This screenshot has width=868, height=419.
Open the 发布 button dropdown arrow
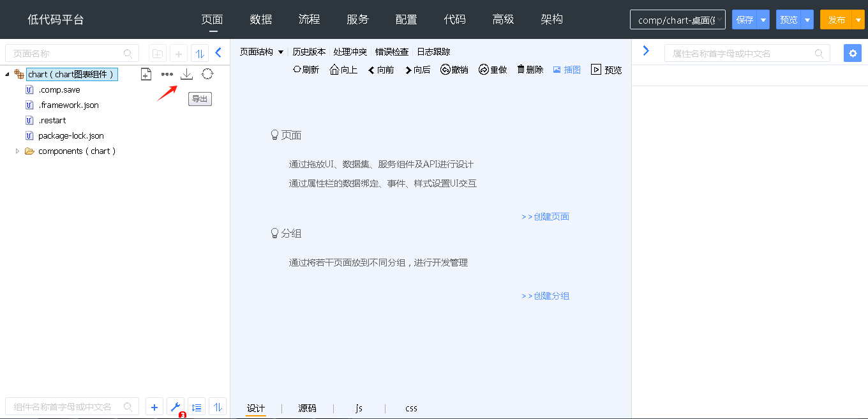pos(858,20)
